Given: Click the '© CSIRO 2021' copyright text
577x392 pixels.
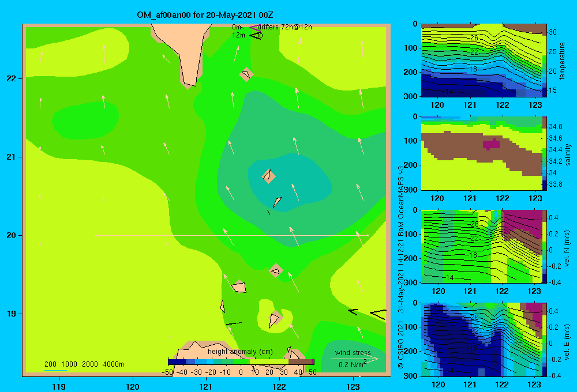Looking at the screenshot, I should tap(401, 345).
